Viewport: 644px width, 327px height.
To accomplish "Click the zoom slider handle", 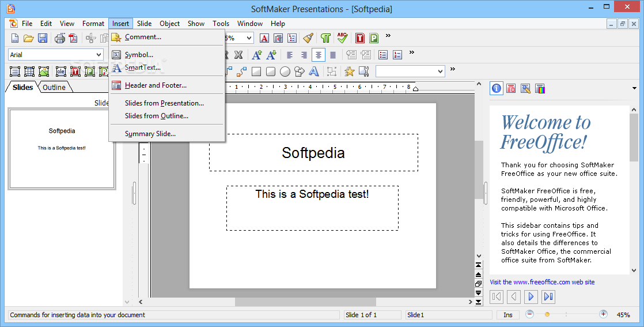I will pyautogui.click(x=547, y=314).
